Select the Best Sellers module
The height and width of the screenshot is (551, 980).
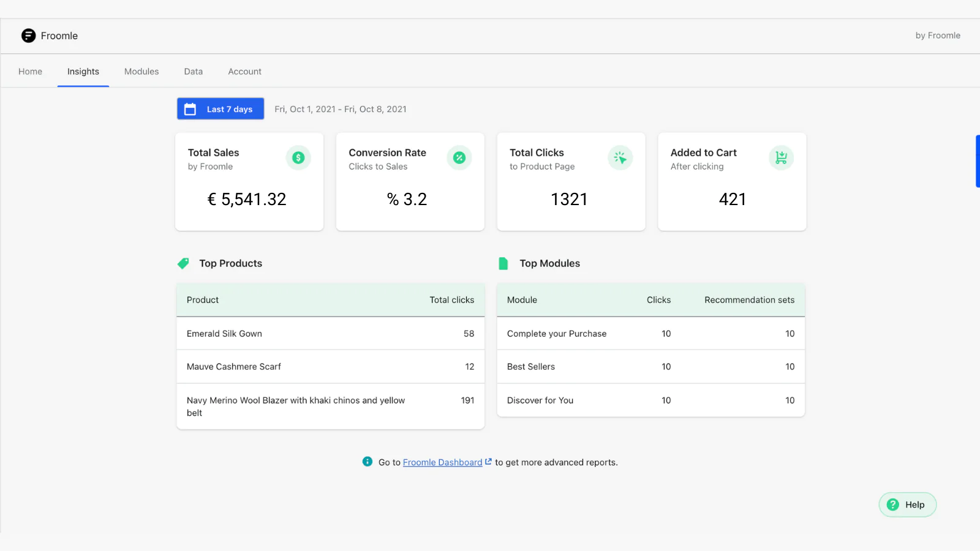[x=651, y=367]
